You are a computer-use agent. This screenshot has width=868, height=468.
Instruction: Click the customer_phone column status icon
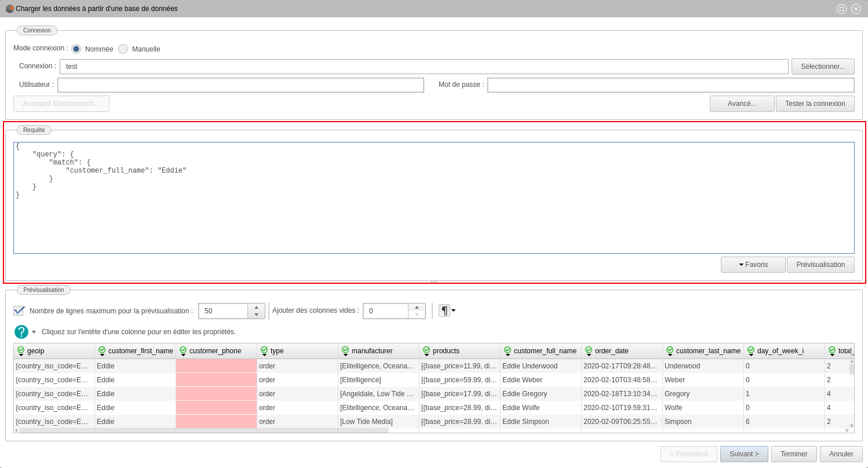(183, 350)
